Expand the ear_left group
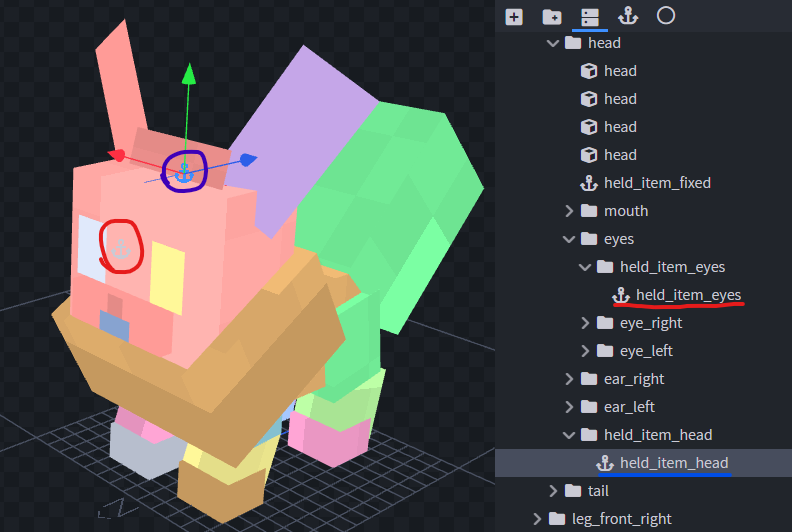This screenshot has width=792, height=532. coord(569,407)
